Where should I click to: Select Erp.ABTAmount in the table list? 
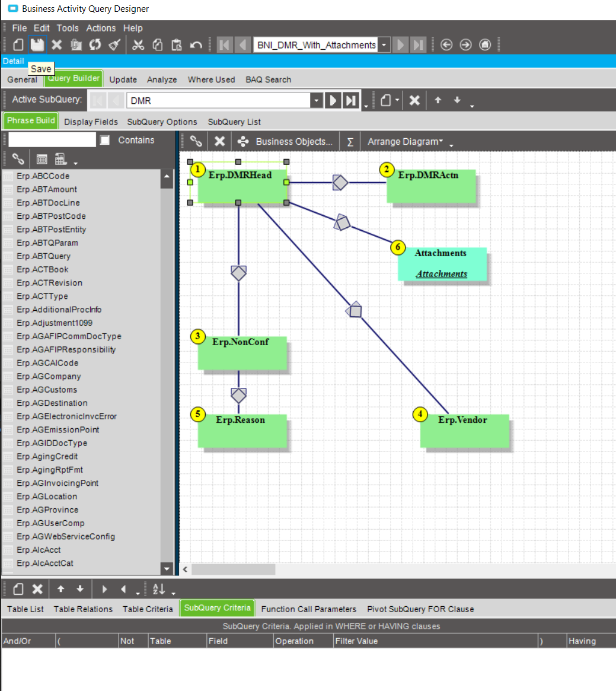[47, 189]
